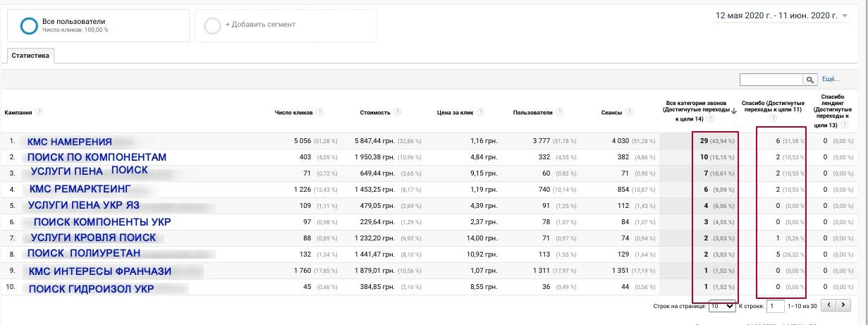Open the help tooltip for Стоимость
The width and height of the screenshot is (868, 325).
(x=398, y=112)
